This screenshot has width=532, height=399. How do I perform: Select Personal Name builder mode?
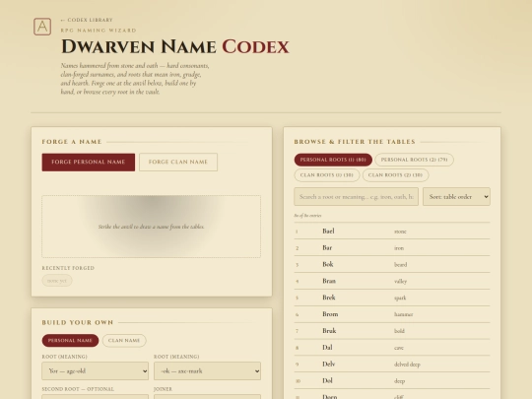pyautogui.click(x=70, y=340)
